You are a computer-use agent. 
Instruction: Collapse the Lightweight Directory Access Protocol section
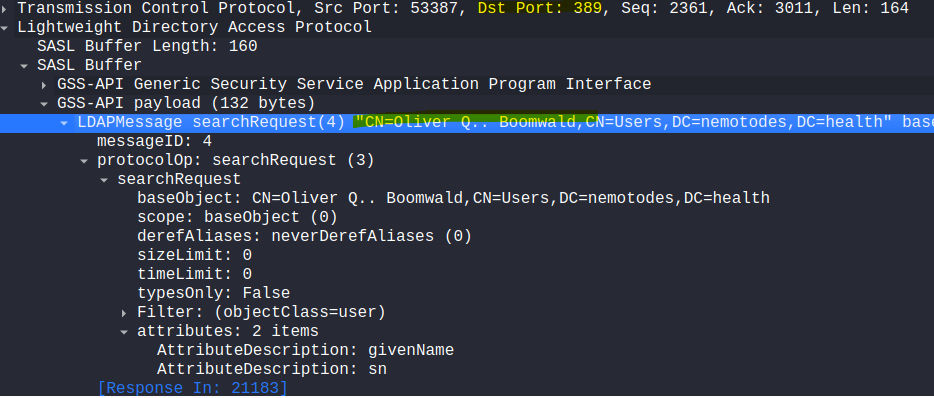5,27
